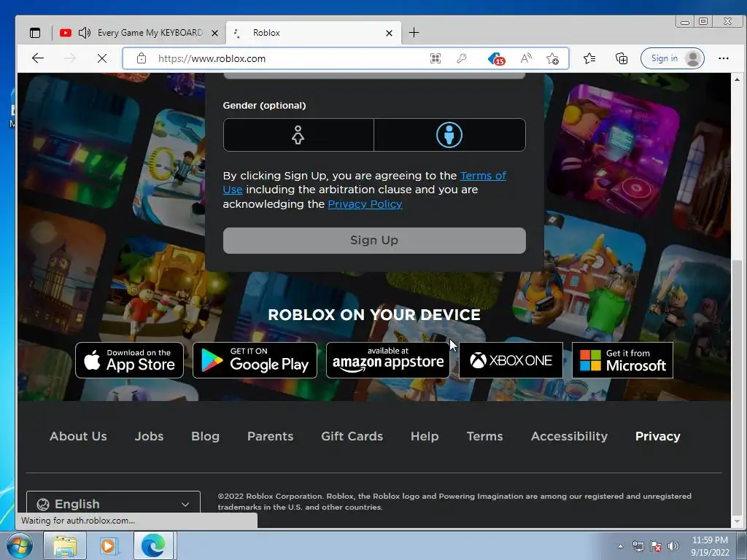The width and height of the screenshot is (747, 560).
Task: Open the Windows Start menu
Action: click(x=19, y=545)
